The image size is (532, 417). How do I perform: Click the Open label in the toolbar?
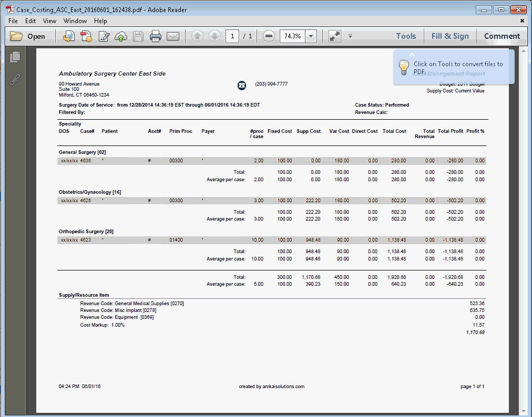pos(36,36)
